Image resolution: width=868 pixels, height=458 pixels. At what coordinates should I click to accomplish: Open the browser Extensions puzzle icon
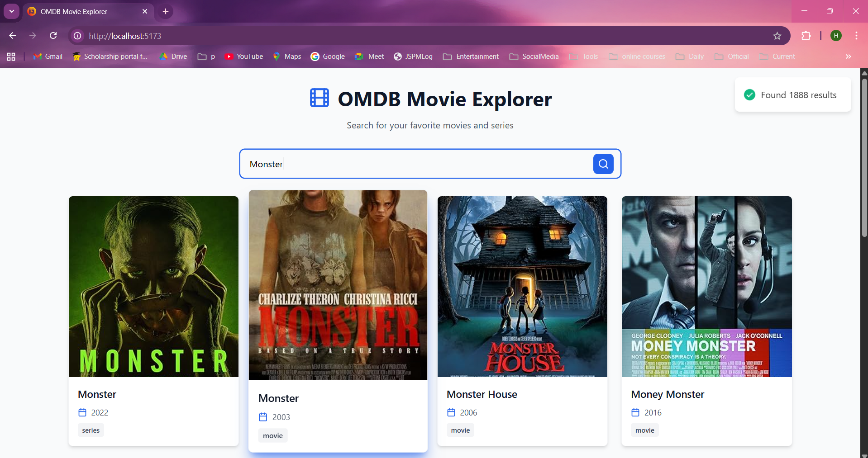[806, 36]
